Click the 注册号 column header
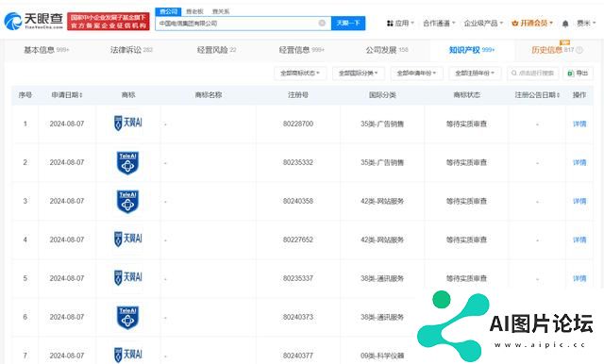The height and width of the screenshot is (364, 604). click(298, 95)
